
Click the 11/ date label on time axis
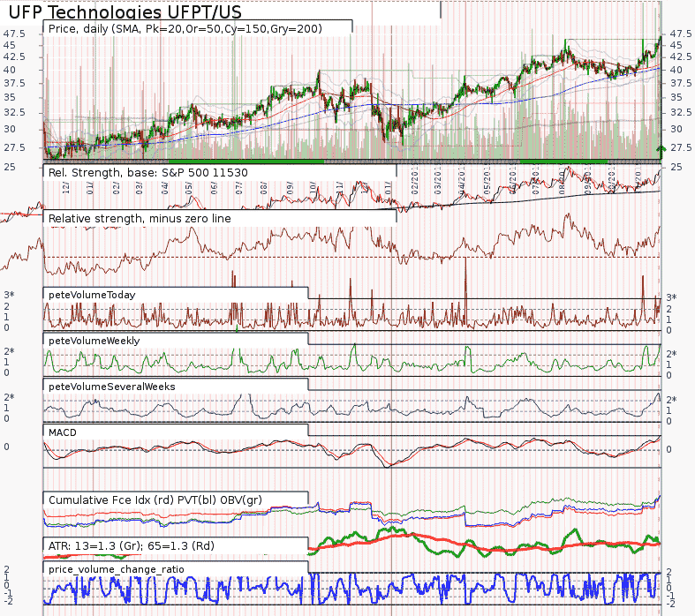coord(339,188)
